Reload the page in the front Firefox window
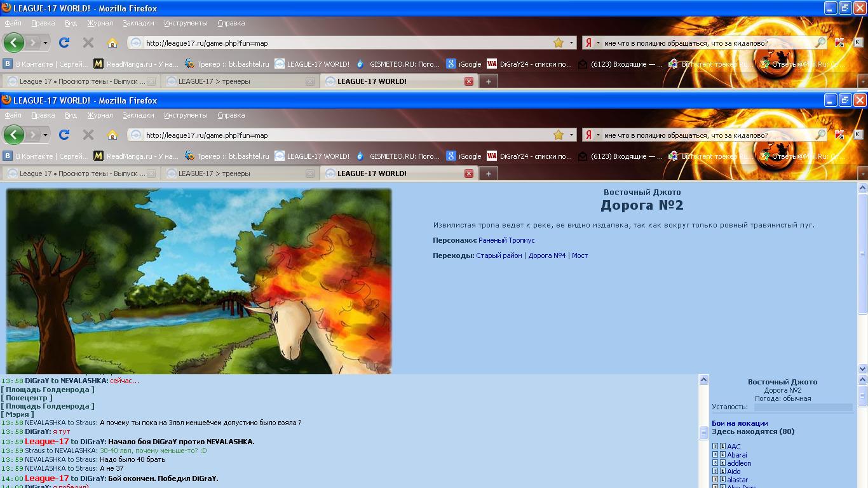 [x=64, y=135]
